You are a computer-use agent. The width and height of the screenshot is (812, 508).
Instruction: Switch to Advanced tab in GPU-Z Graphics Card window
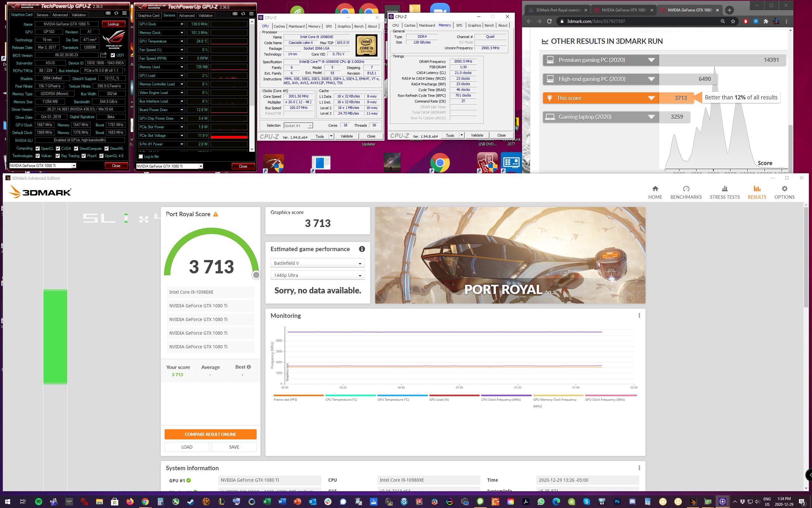[60, 15]
